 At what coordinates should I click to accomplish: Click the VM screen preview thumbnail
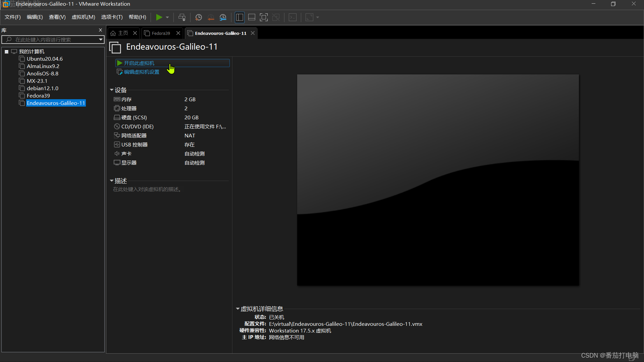(438, 180)
